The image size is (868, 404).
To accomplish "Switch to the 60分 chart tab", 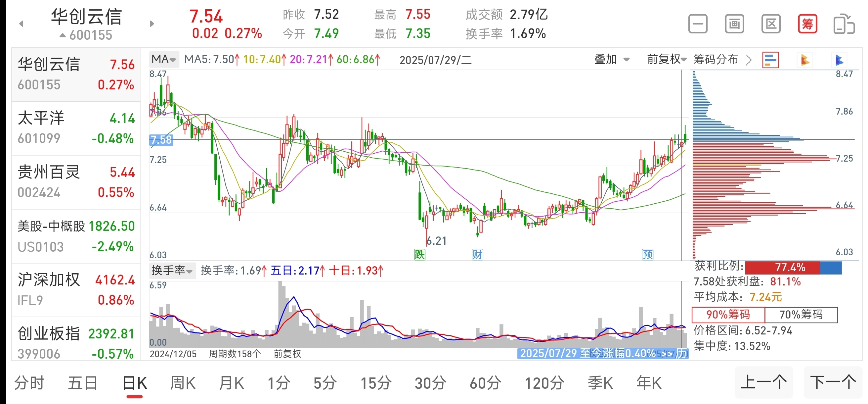I will pos(486,383).
